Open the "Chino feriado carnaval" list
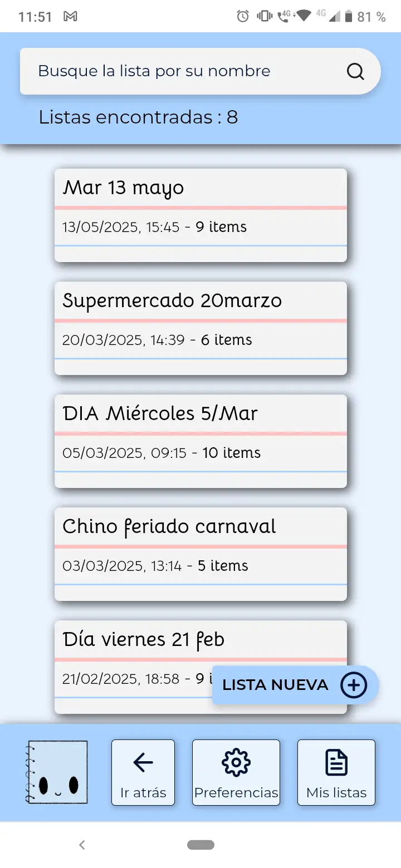Viewport: 401px width, 868px height. (x=200, y=554)
